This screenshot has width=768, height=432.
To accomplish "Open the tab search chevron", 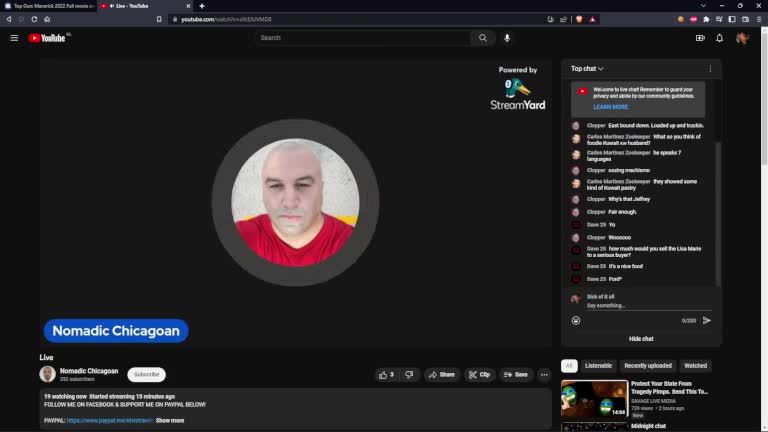I will point(703,6).
